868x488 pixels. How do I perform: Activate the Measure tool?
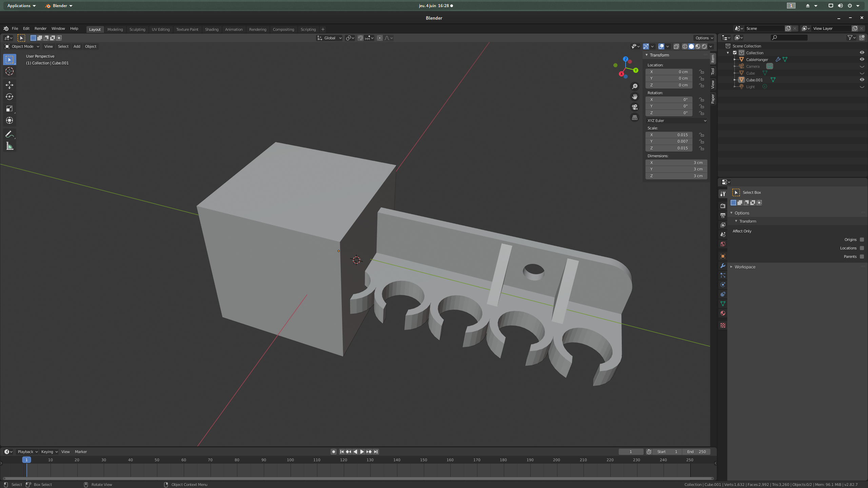tap(9, 146)
